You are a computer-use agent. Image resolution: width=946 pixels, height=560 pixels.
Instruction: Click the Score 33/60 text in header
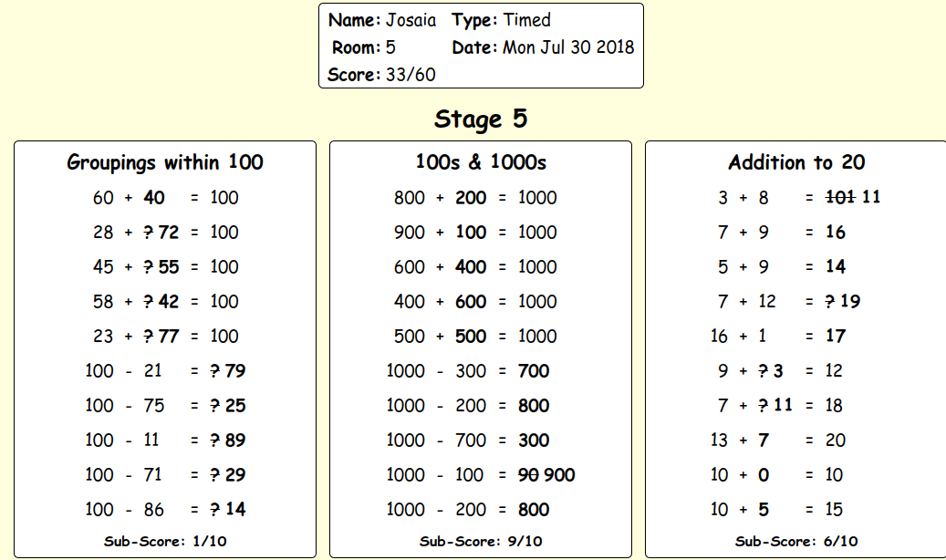click(x=381, y=75)
